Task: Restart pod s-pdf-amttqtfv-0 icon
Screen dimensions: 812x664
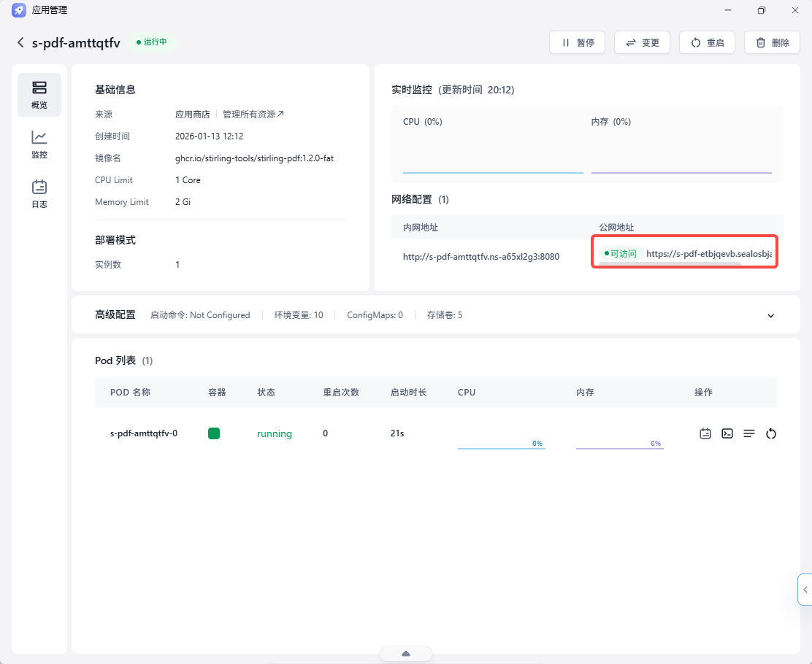Action: (x=771, y=433)
